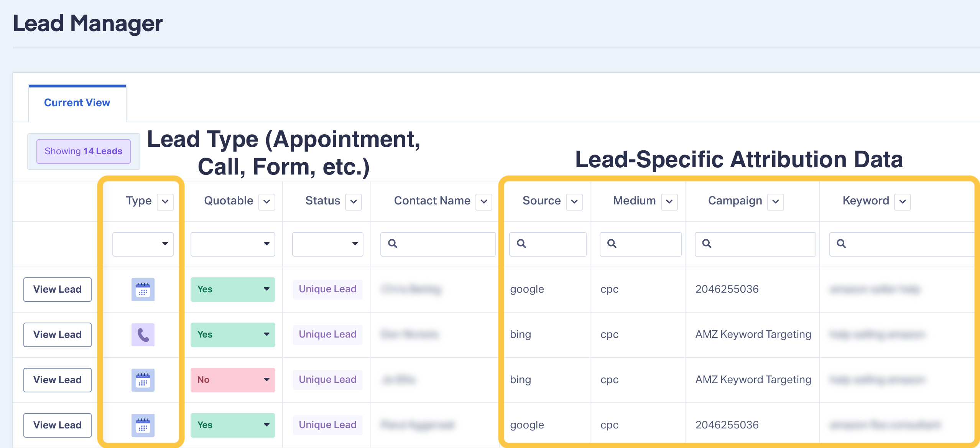Click 'AMZ Keyword Targeting' in the 'No' row

pos(753,380)
